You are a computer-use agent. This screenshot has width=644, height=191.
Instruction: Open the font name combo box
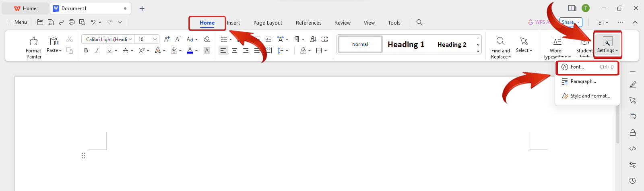point(108,39)
